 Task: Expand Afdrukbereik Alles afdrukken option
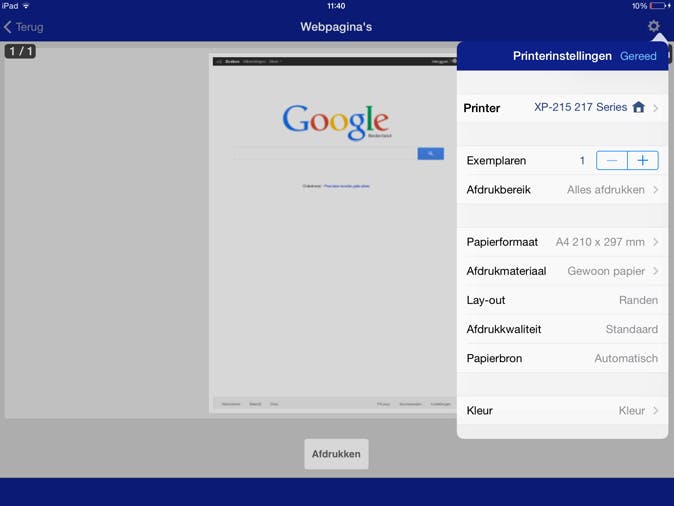click(x=562, y=190)
